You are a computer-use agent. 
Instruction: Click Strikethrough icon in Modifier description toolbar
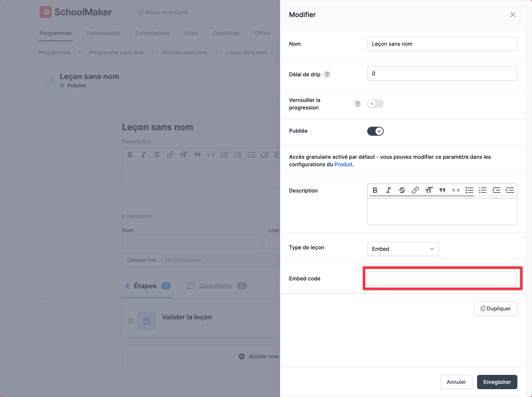[x=402, y=190]
